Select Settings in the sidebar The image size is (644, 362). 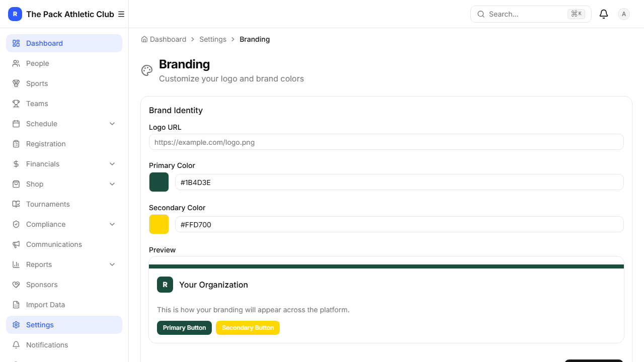(x=64, y=325)
